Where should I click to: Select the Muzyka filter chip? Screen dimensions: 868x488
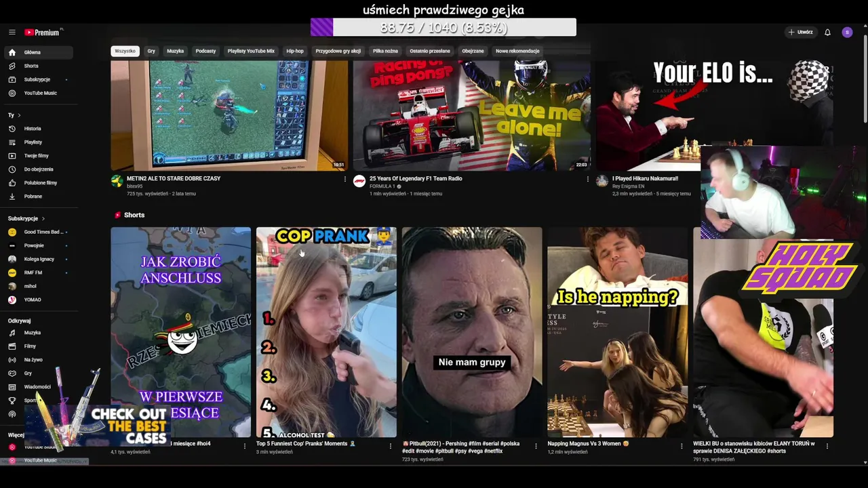pos(176,51)
